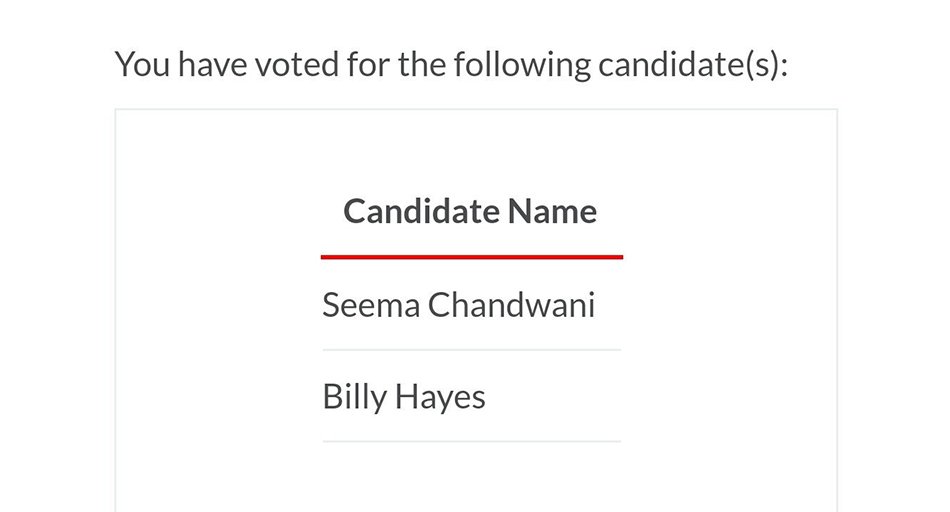Click the word Seema
The image size is (950, 512).
point(371,305)
